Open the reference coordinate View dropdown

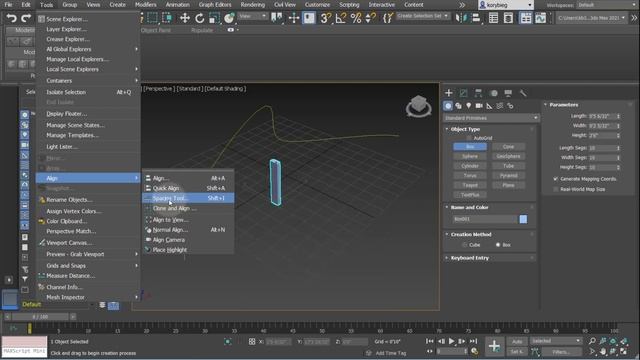[x=253, y=16]
